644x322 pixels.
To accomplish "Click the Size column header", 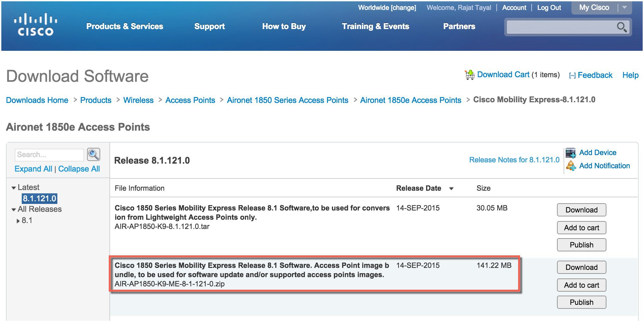I will (x=483, y=188).
